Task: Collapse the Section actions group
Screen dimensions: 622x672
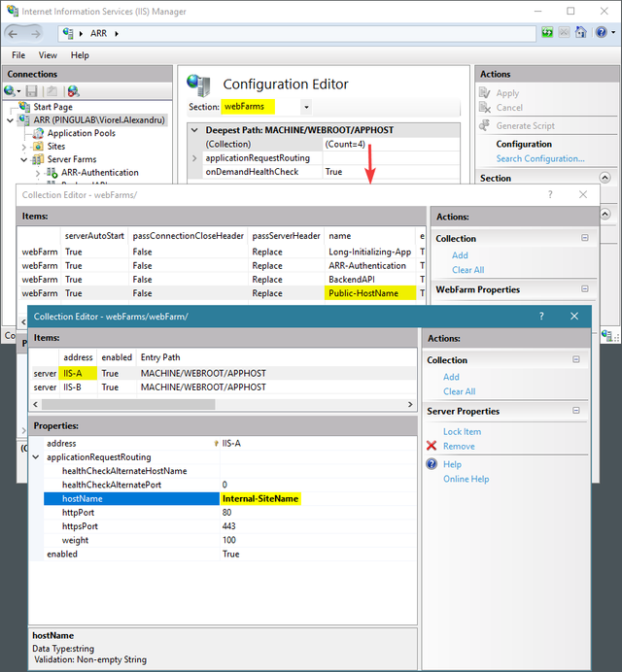Action: click(605, 178)
